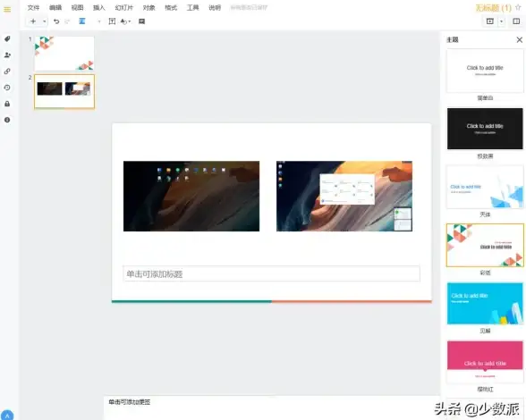
Task: Open the info icon in the sidebar
Action: 7,120
